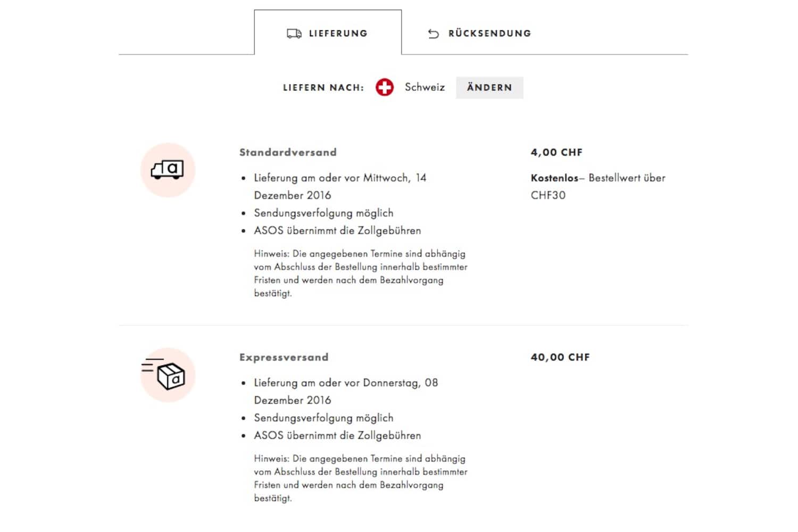This screenshot has width=798, height=532.
Task: Select the Standardversand heading
Action: pos(288,152)
